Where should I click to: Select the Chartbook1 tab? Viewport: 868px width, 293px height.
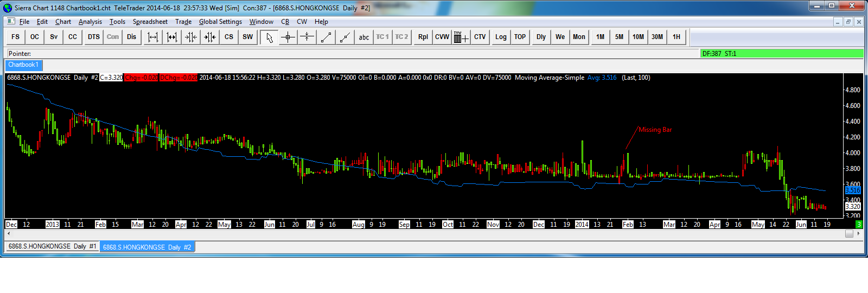point(23,65)
